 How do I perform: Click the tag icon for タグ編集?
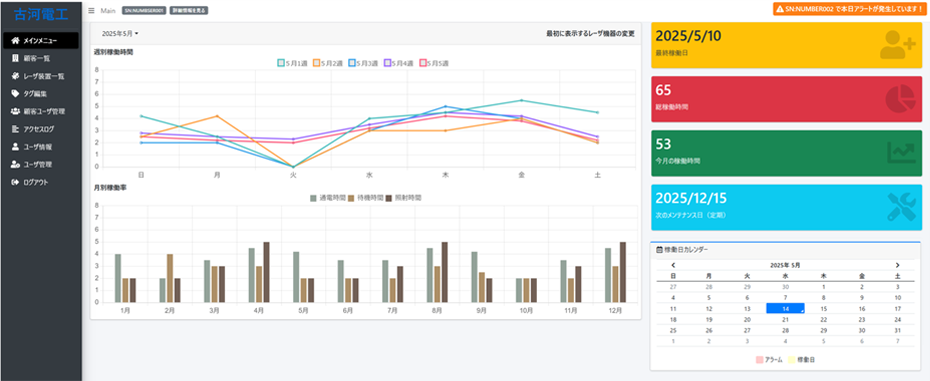point(15,93)
